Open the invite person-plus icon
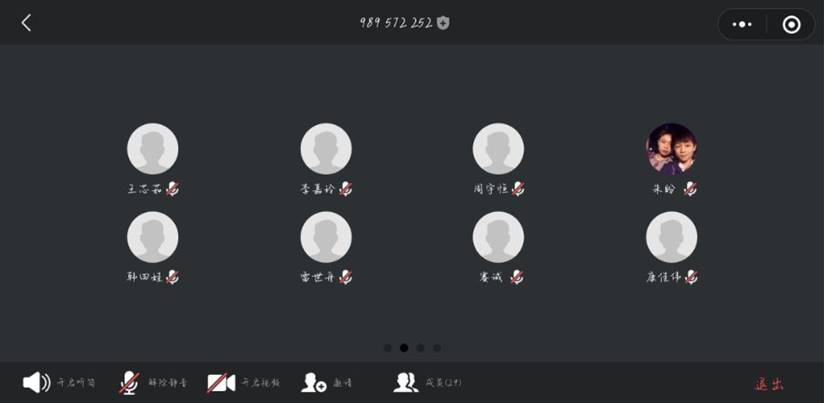Screen dimensions: 824x403 pyautogui.click(x=314, y=383)
